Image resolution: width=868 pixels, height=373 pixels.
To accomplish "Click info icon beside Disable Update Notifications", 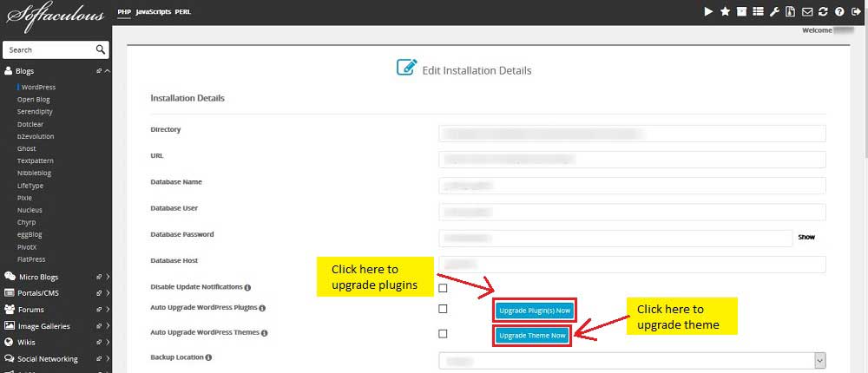I will point(247,288).
